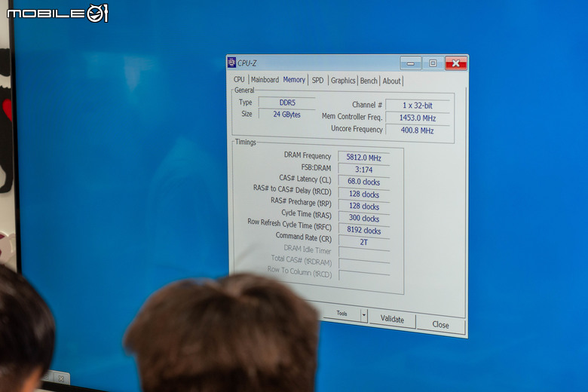Click the Command Rate (CR) label

(304, 237)
